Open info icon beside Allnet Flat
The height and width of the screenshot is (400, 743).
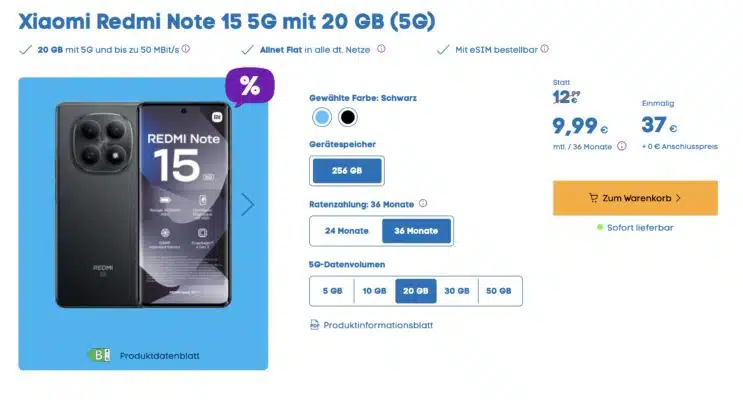coord(381,49)
